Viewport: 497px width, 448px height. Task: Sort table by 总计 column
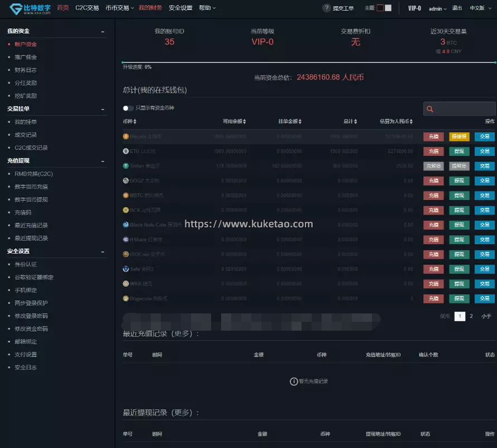coord(350,121)
